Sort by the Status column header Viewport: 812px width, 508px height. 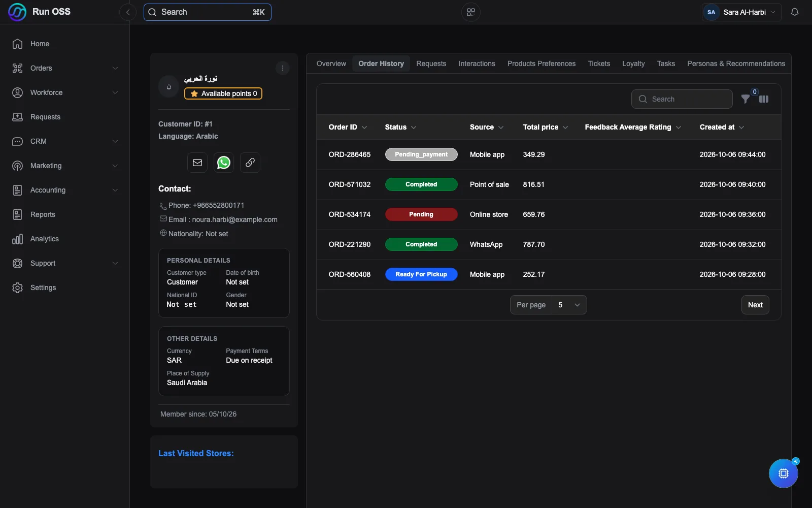(x=400, y=127)
